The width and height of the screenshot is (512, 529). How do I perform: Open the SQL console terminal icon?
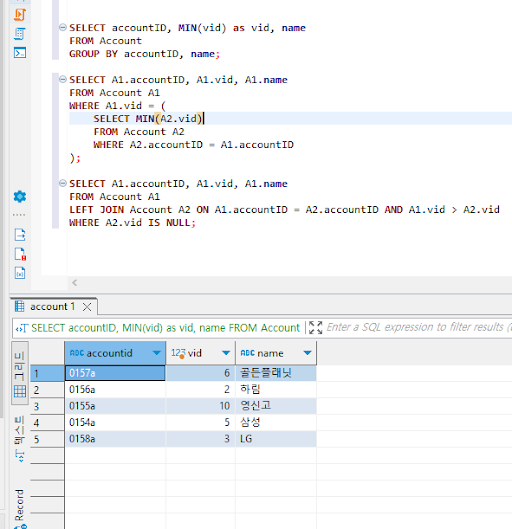point(20,53)
